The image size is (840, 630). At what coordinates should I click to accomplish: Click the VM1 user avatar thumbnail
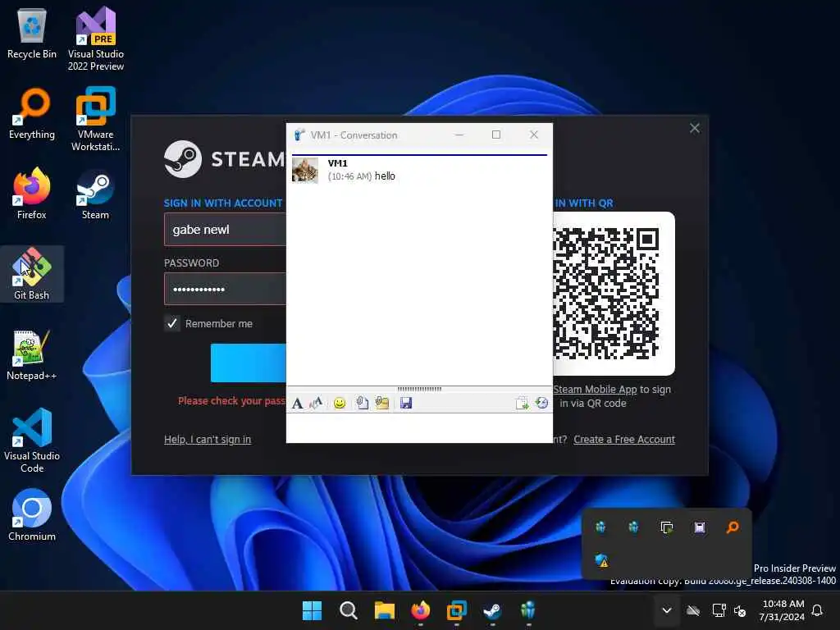(305, 171)
